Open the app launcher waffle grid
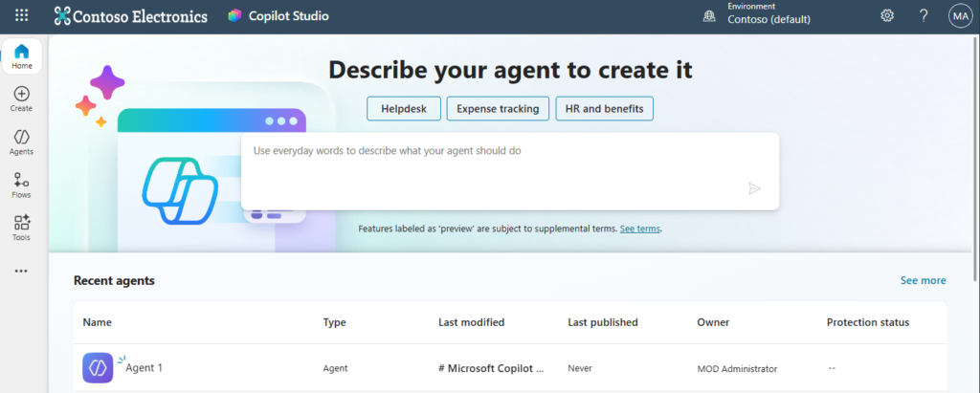 22,15
